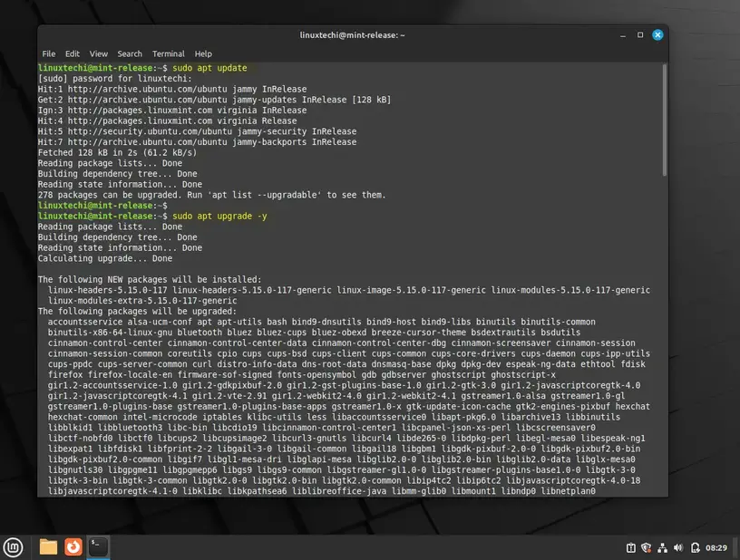Open the Search menu
Viewport: 740px width, 560px height.
coord(130,53)
